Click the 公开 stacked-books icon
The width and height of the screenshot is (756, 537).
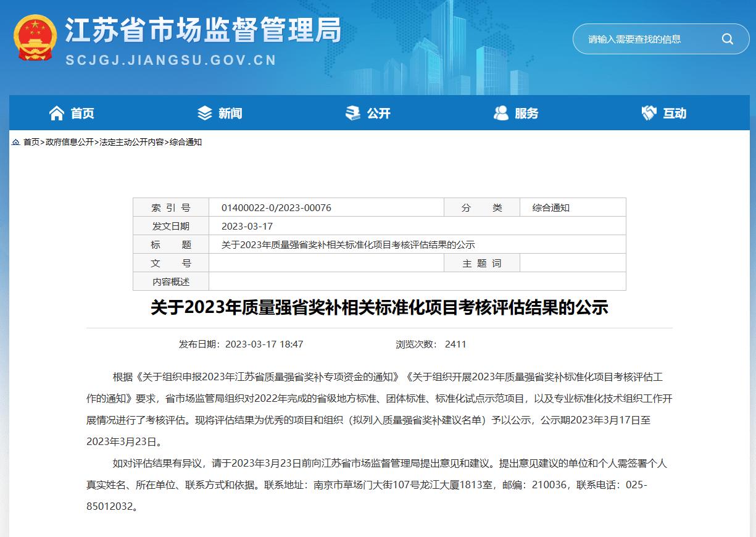pyautogui.click(x=352, y=113)
